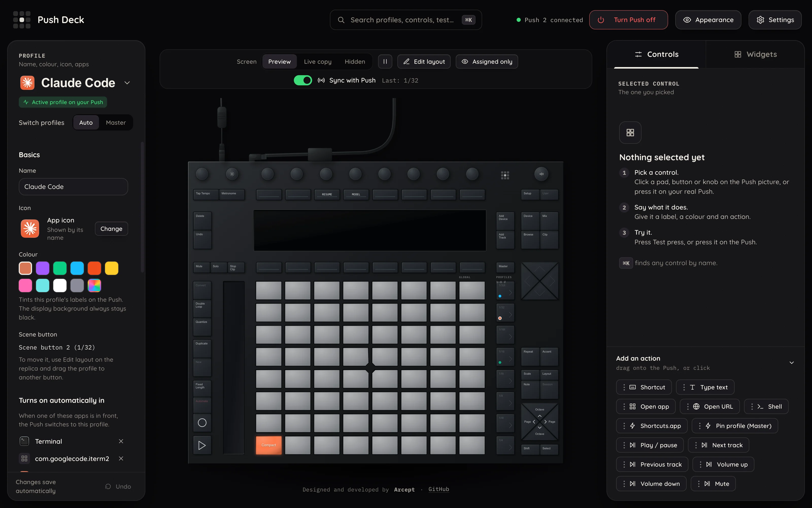Click the Shortcut action chip
The image size is (812, 508).
pyautogui.click(x=644, y=387)
